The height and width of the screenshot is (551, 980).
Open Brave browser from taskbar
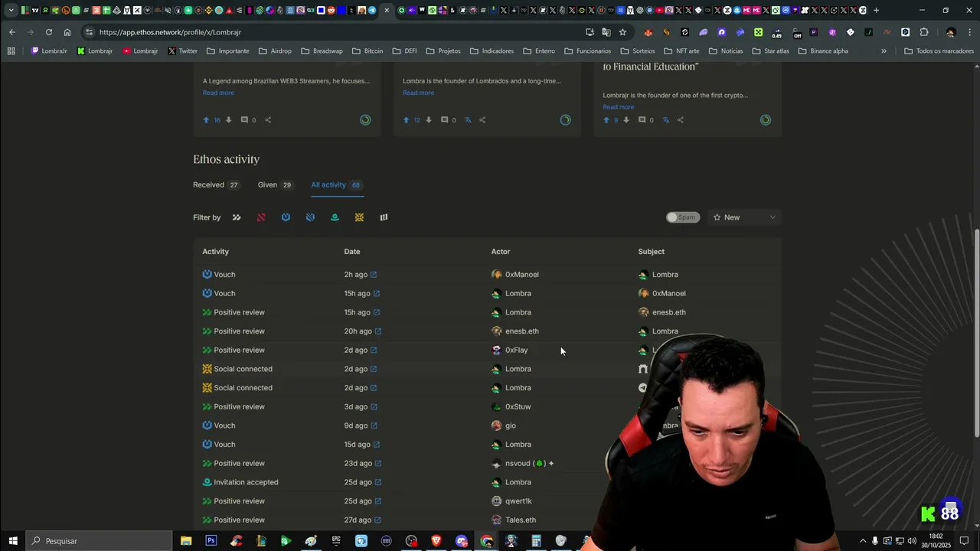436,541
